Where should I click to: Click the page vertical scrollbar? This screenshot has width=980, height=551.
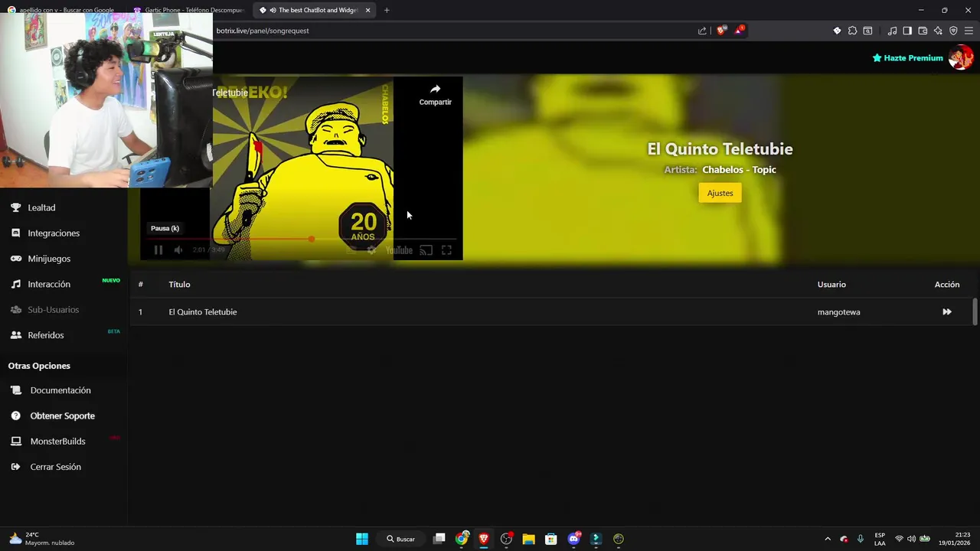[975, 312]
